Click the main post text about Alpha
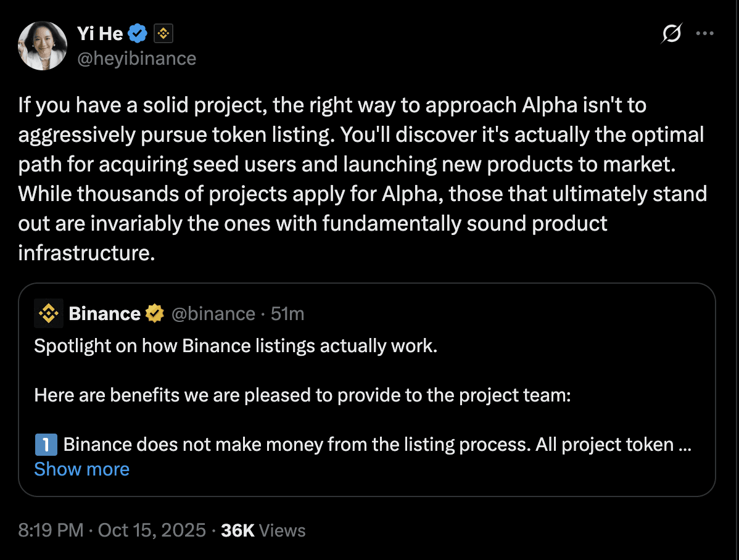Screen dimensions: 739x560 363,179
